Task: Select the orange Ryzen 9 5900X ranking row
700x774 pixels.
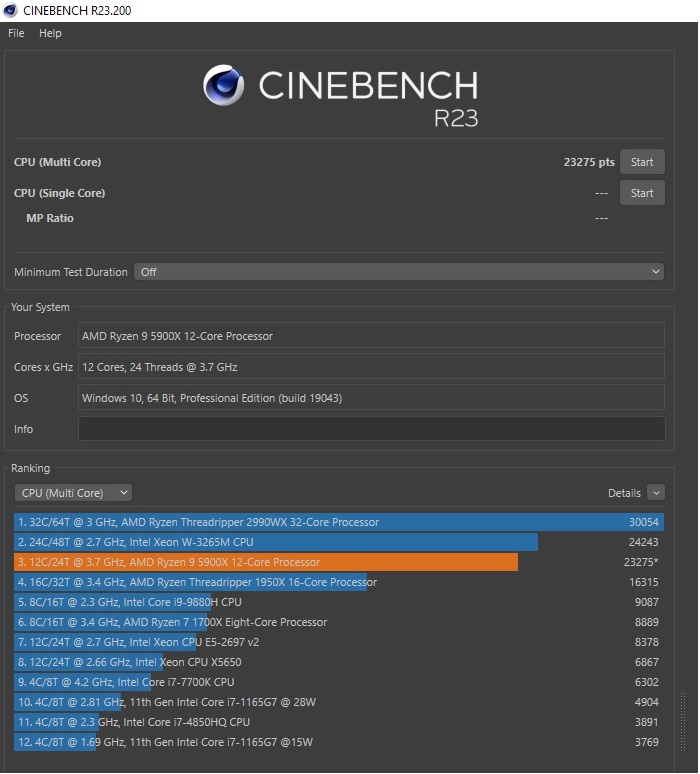Action: pos(339,562)
